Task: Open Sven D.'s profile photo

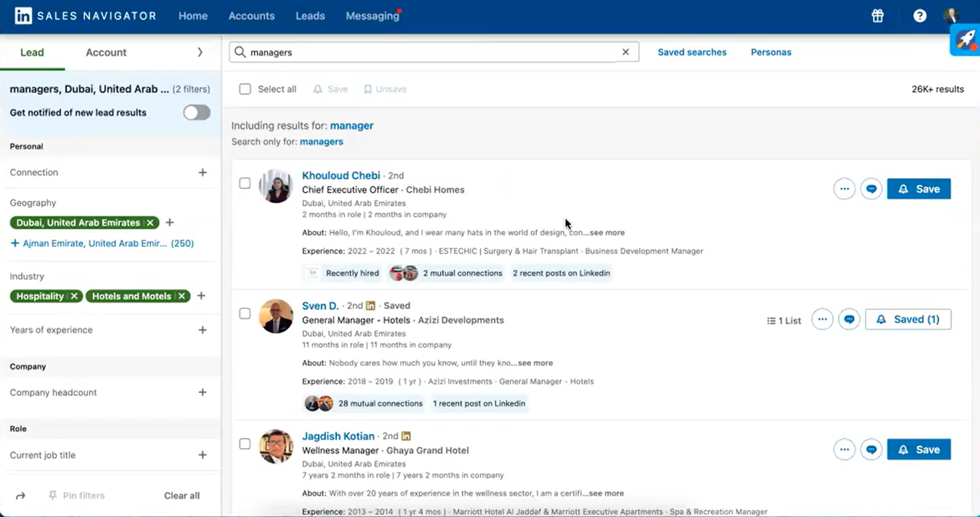Action: tap(276, 316)
